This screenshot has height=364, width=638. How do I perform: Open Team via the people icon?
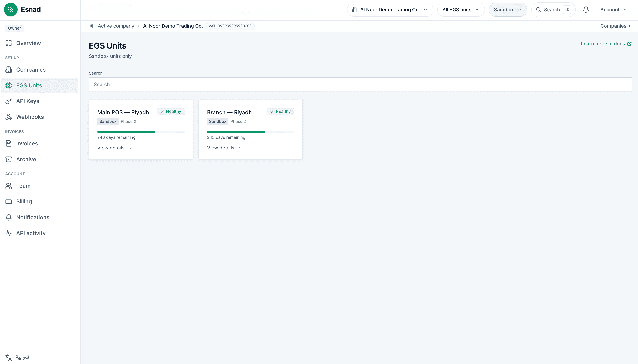(9, 186)
